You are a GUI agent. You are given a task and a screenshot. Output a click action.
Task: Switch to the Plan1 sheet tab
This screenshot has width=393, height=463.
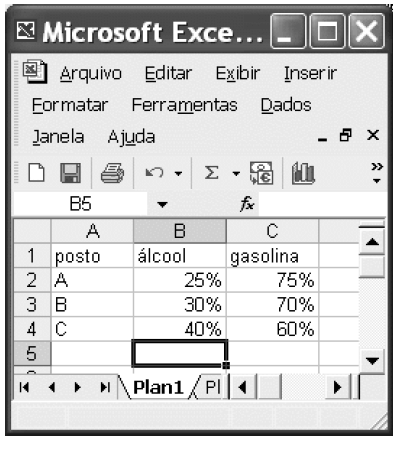click(158, 387)
